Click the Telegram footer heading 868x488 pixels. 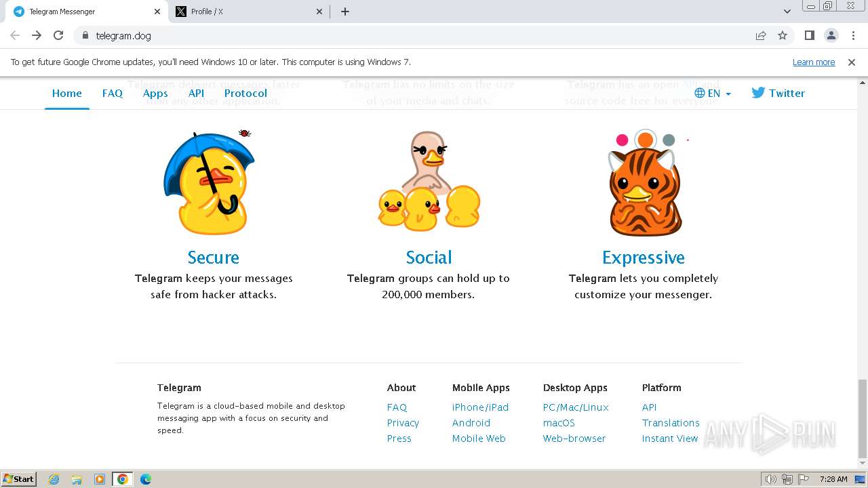click(179, 388)
